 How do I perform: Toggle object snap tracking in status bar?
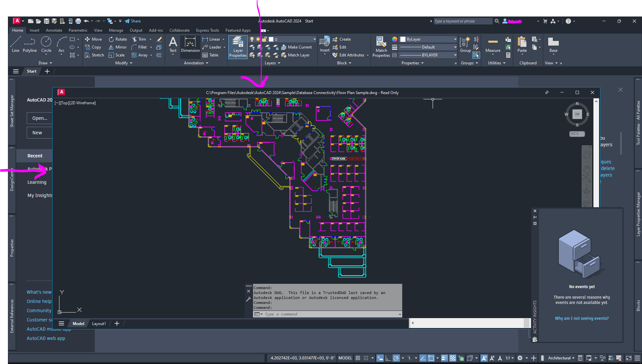tap(423, 358)
